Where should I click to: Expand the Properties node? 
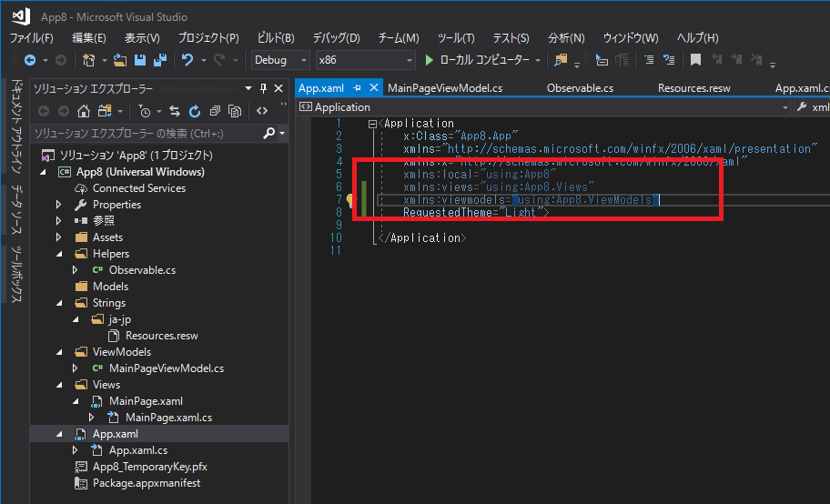click(x=59, y=205)
